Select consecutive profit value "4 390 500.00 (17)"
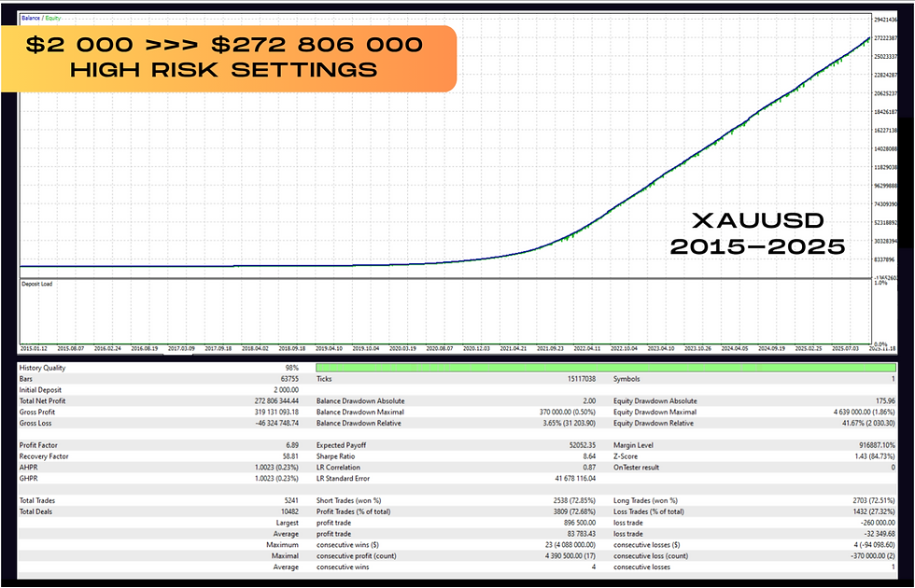The width and height of the screenshot is (915, 588). [x=570, y=556]
